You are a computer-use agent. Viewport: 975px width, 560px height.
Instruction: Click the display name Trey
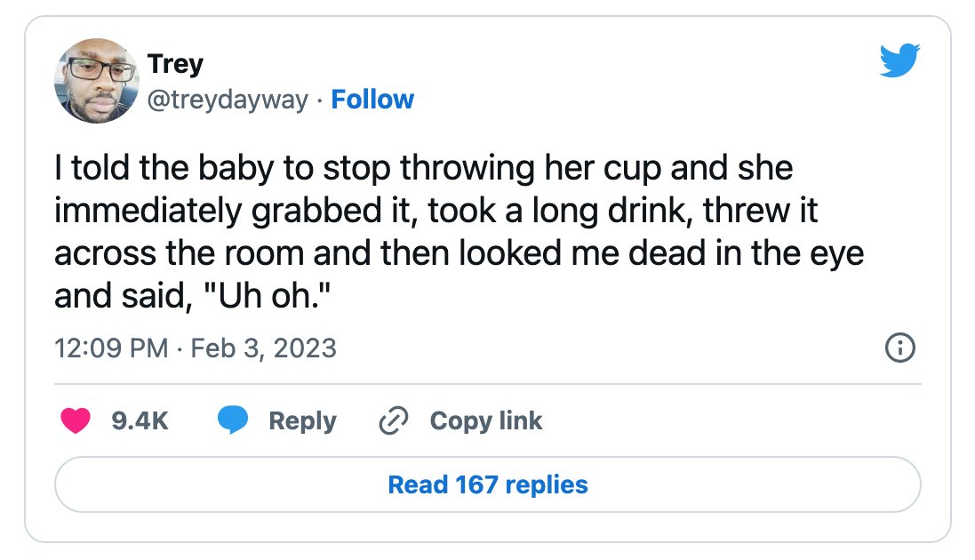tap(175, 64)
